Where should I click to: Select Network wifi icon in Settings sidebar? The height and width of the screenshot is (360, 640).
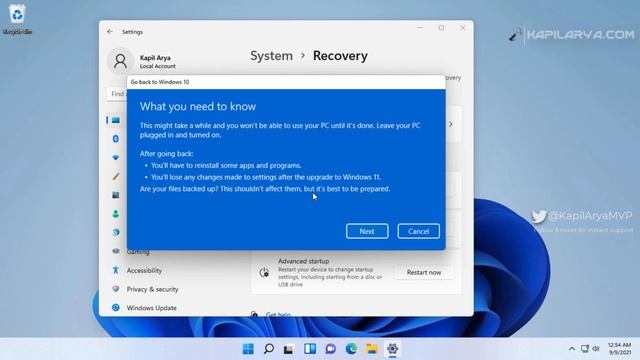(116, 158)
